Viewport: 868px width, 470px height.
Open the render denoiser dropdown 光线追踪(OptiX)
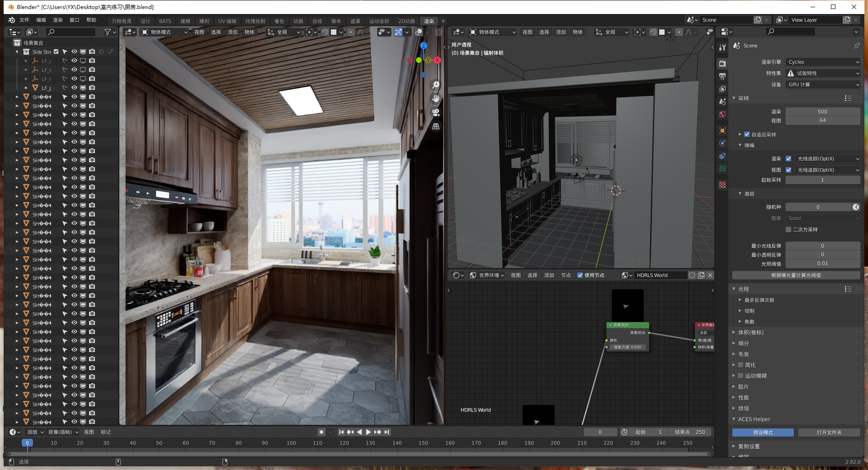click(827, 159)
